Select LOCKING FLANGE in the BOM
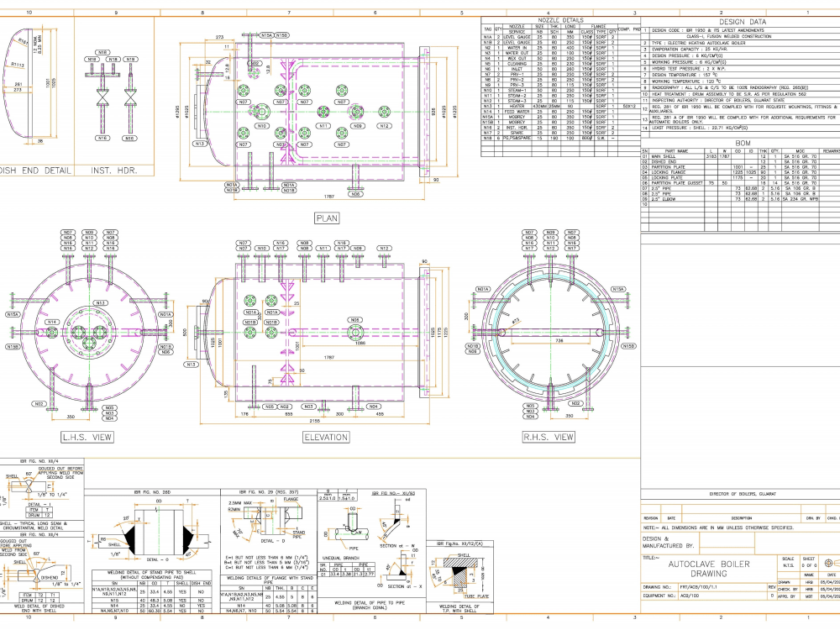Screen dimensions: 840x630 (x=668, y=172)
